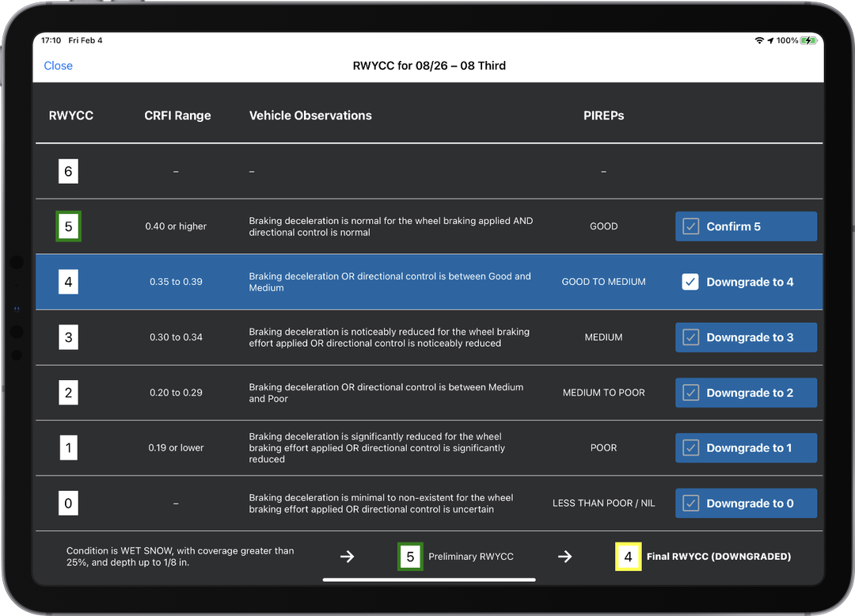Select the Downgrade to 1 button
The image size is (855, 616).
(x=745, y=448)
